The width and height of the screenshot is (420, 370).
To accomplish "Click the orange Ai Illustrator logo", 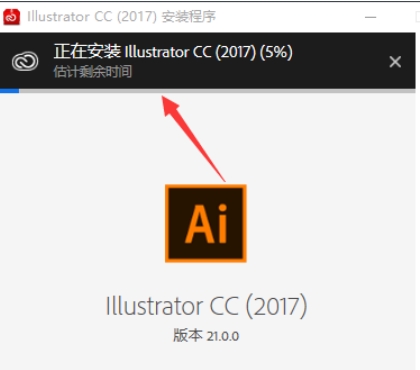I will tap(206, 223).
